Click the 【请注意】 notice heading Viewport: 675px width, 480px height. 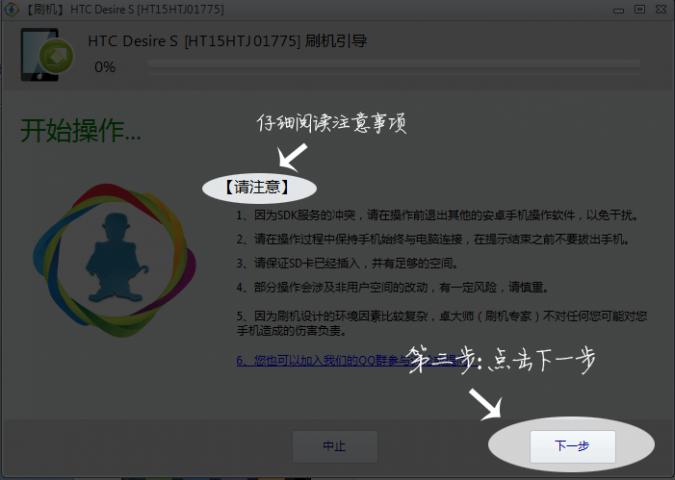pyautogui.click(x=257, y=187)
